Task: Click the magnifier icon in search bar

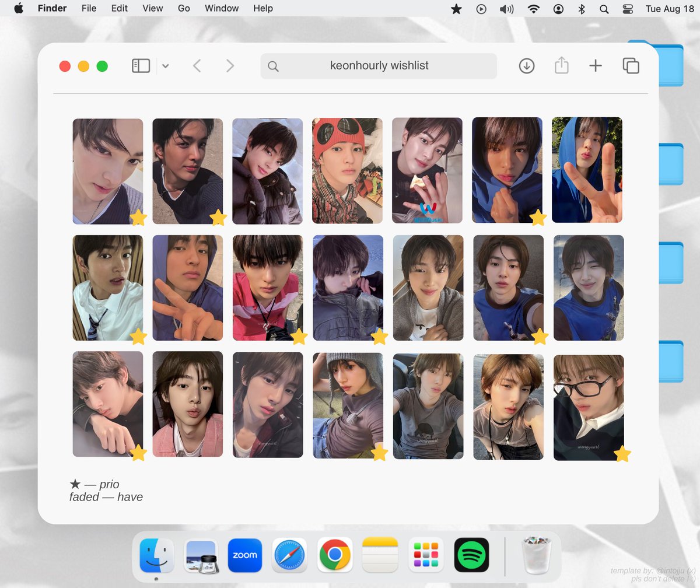Action: click(x=273, y=66)
